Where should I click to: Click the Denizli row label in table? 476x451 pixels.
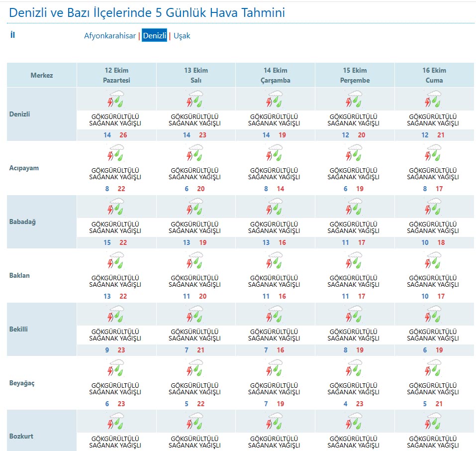tap(20, 114)
